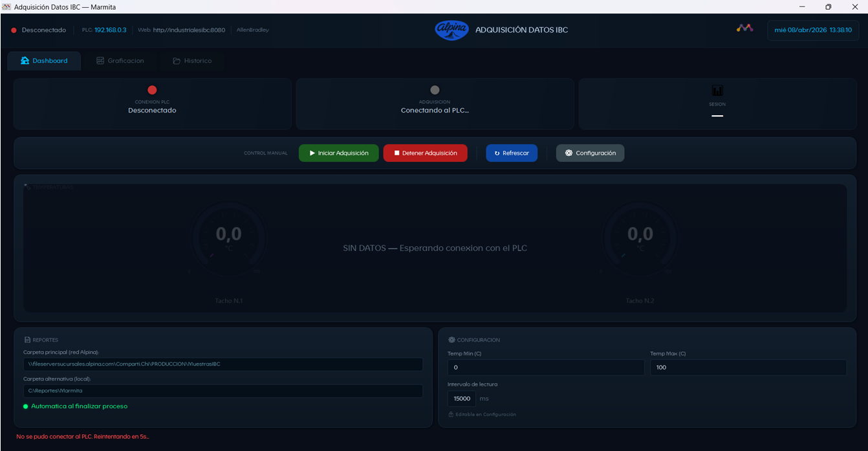
Task: Click the Temp Max input field
Action: coord(748,368)
